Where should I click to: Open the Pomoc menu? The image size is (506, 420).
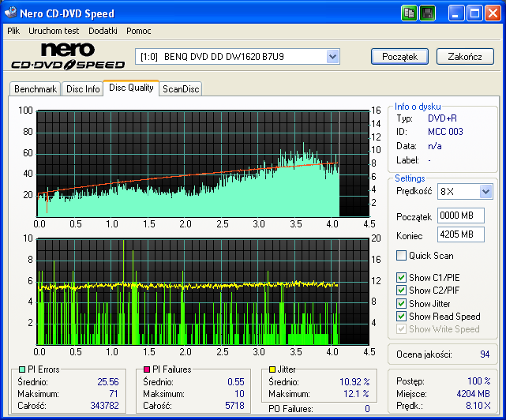click(139, 31)
